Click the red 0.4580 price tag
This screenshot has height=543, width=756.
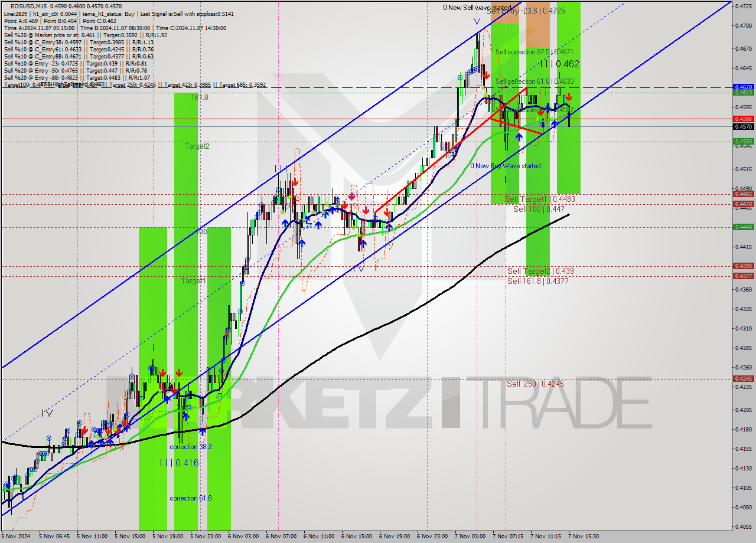[x=742, y=119]
